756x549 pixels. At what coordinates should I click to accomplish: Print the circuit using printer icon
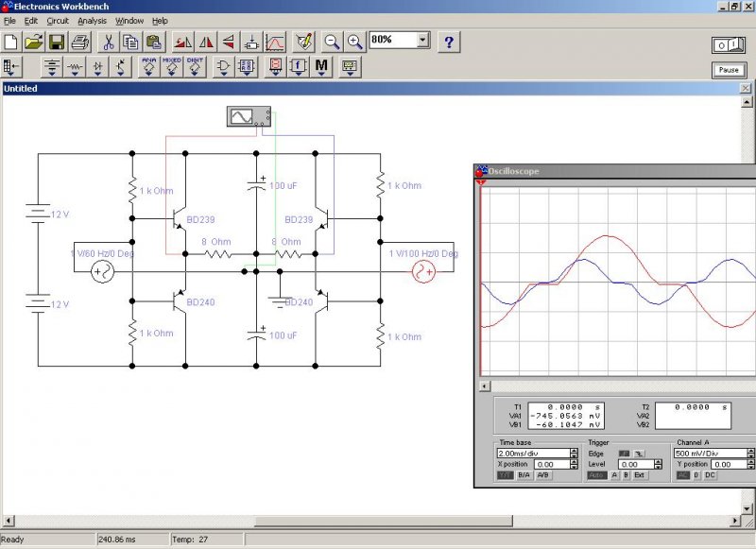click(x=80, y=43)
